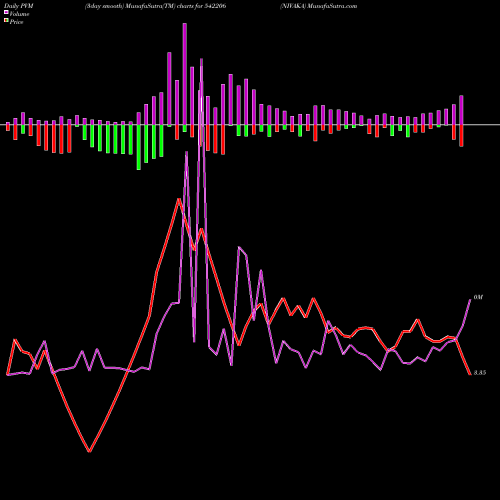
Task: Click the '8.85' price value label
Action: [480, 373]
